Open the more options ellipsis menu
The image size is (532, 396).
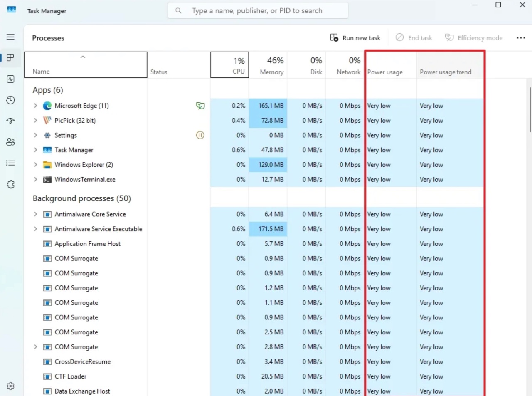(x=521, y=38)
